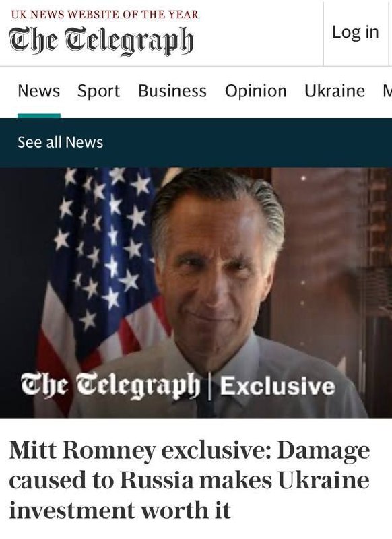Switch to the Sport section tab
392x539 pixels.
click(x=98, y=91)
